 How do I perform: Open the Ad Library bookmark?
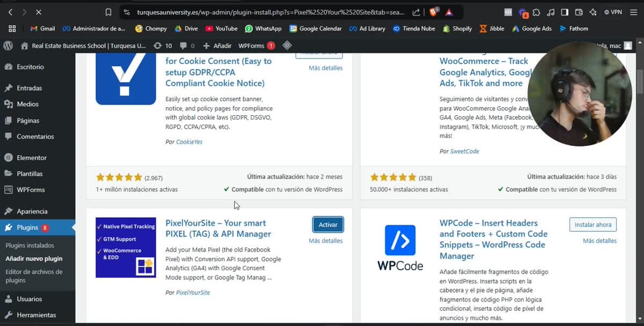(367, 28)
